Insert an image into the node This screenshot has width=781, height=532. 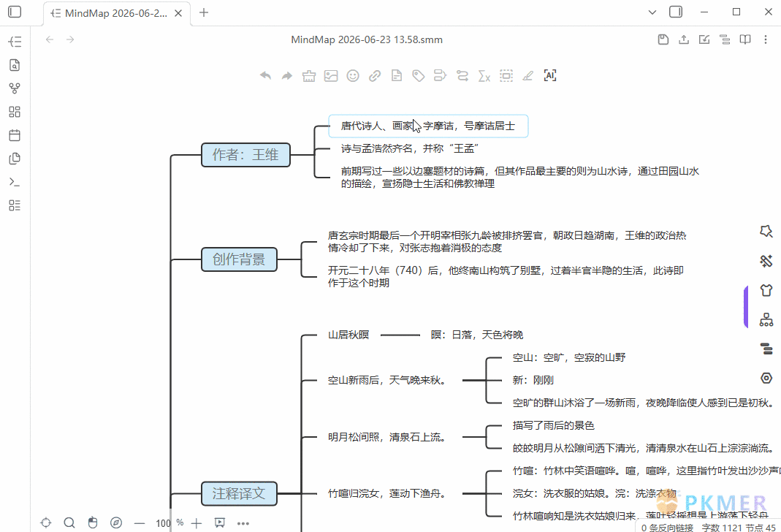coord(331,76)
